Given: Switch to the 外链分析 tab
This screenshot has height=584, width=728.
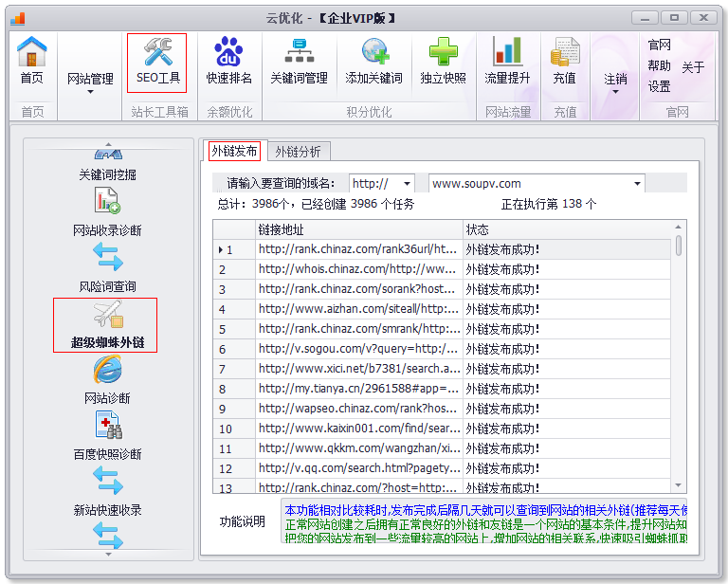Looking at the screenshot, I should [x=298, y=152].
